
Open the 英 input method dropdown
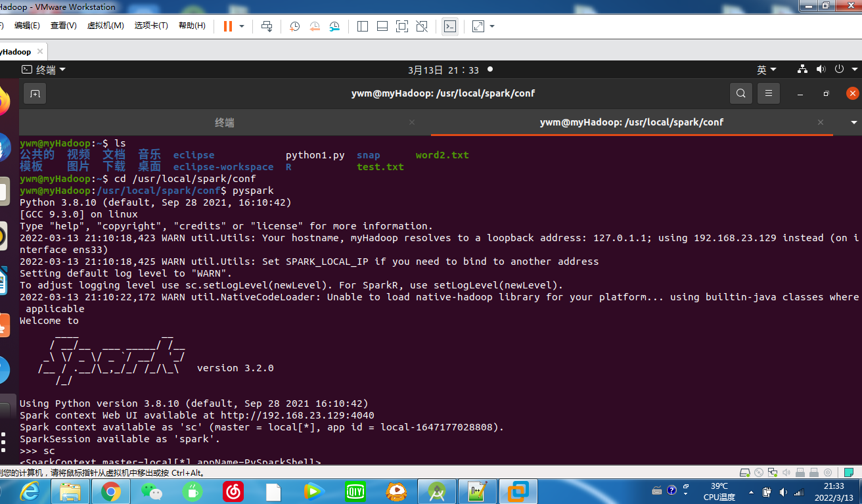point(766,70)
